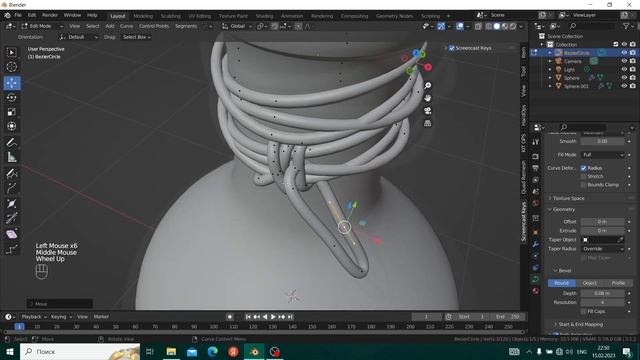
Task: Select Round bevel mode button
Action: [562, 283]
